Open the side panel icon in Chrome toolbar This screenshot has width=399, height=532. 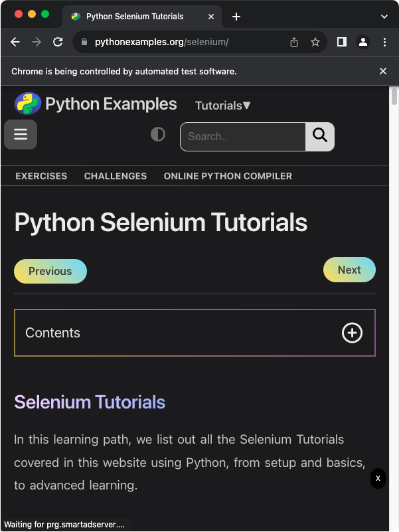[342, 42]
